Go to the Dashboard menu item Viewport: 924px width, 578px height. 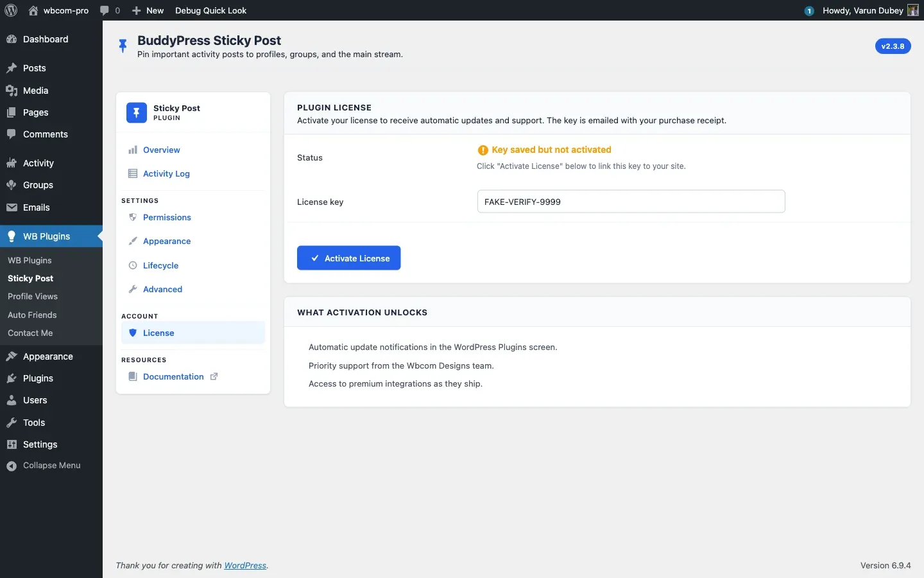[51, 39]
